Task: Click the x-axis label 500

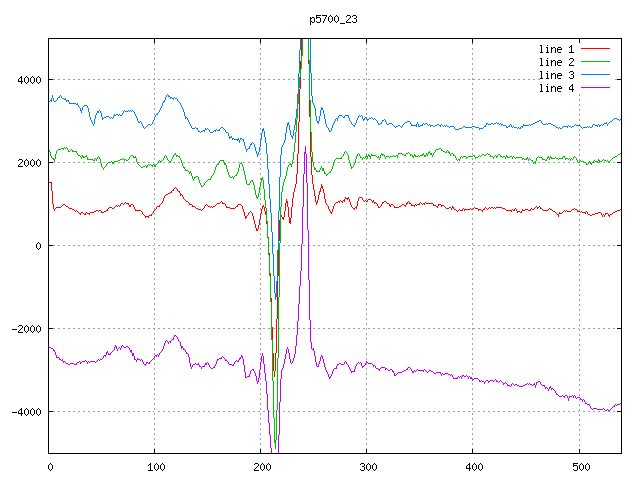Action: pyautogui.click(x=581, y=467)
